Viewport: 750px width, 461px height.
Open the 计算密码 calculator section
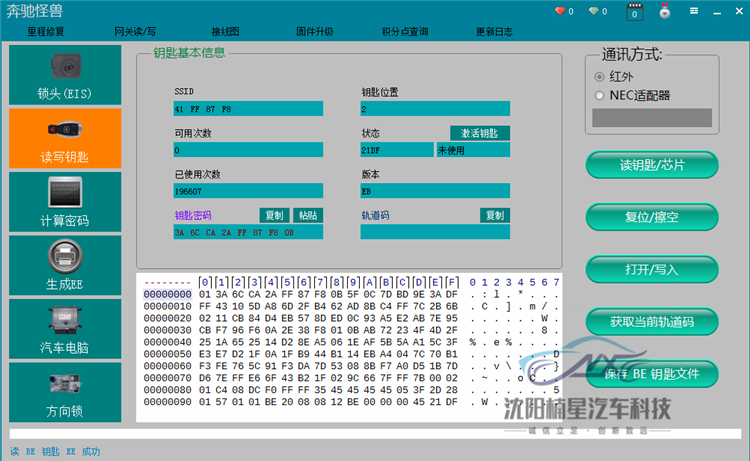[65, 200]
